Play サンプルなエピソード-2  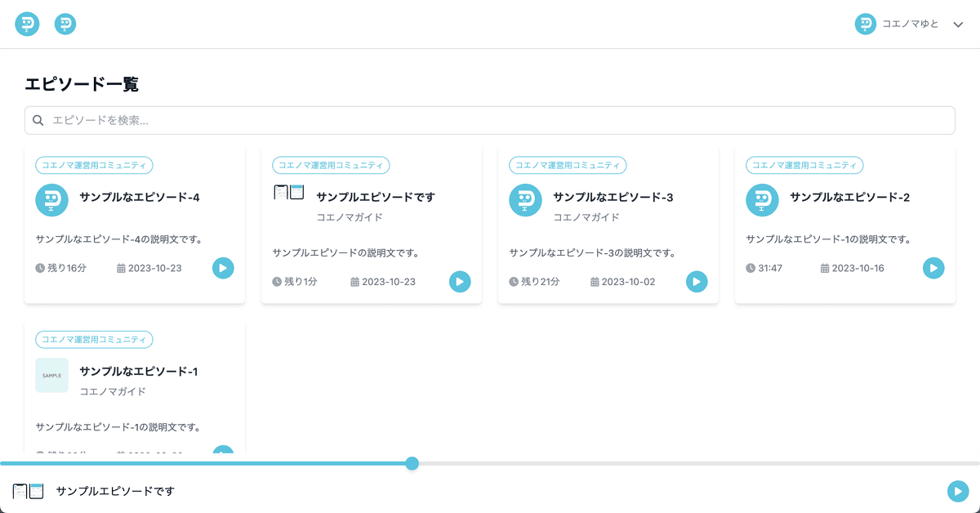point(933,267)
